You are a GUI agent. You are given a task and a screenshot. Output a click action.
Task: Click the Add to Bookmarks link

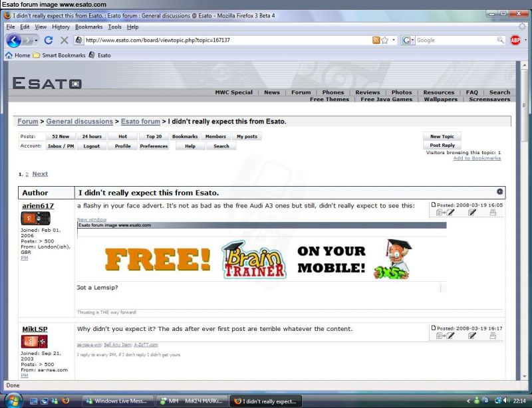tap(477, 158)
